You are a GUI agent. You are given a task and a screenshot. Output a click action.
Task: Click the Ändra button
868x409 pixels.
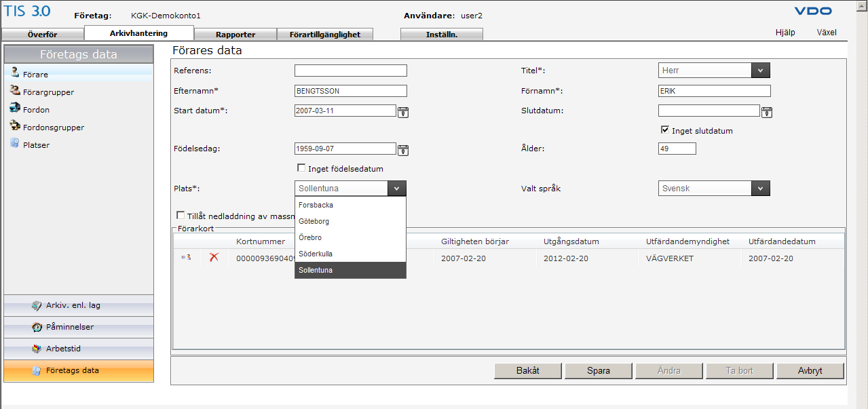tap(669, 371)
